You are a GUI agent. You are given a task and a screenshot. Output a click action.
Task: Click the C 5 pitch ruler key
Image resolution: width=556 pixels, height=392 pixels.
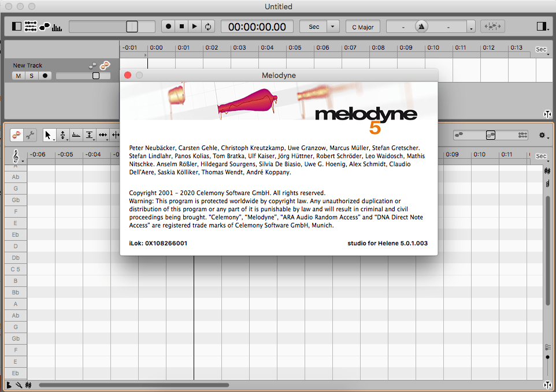pyautogui.click(x=16, y=269)
